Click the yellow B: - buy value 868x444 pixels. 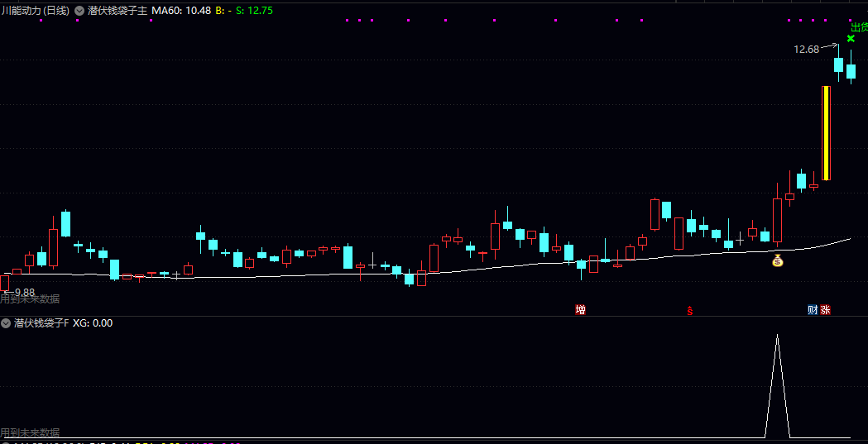pos(223,10)
